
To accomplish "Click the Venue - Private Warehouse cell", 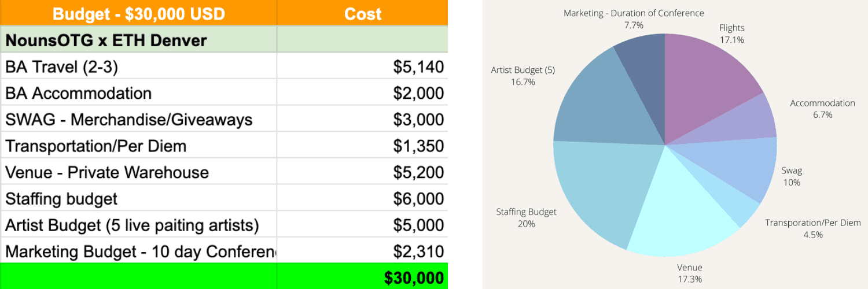I will 139,172.
